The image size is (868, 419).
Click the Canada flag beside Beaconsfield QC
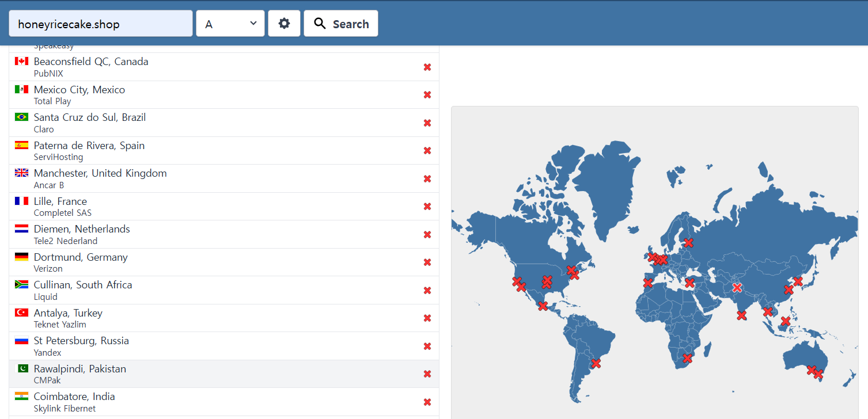(22, 61)
